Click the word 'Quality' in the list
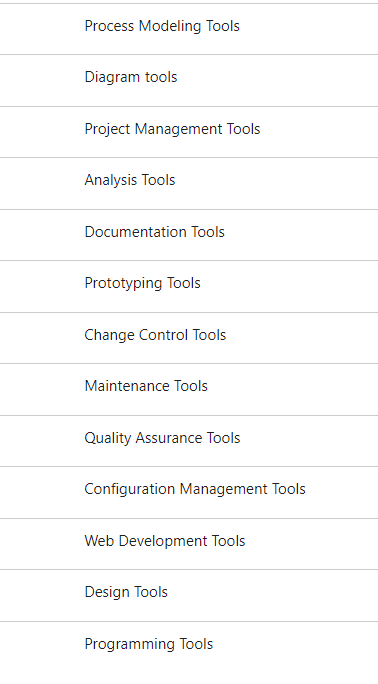 [108, 438]
